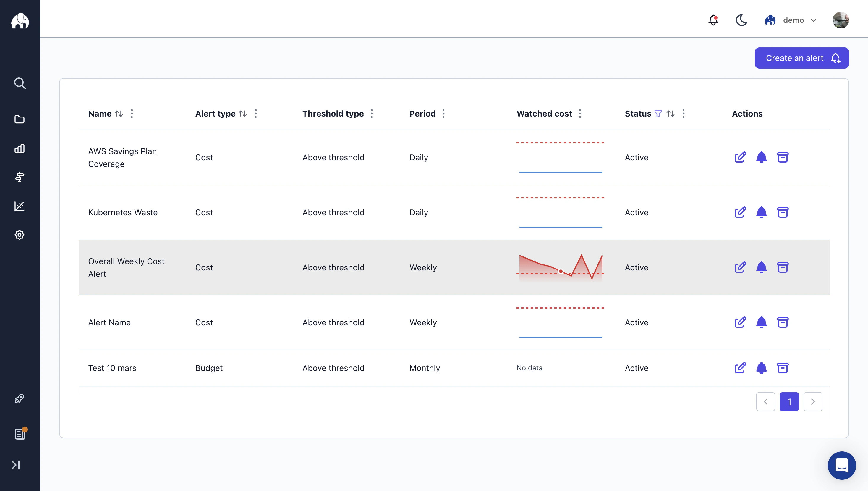
Task: Edit the Kubernetes Waste alert with the pencil icon
Action: pos(740,212)
